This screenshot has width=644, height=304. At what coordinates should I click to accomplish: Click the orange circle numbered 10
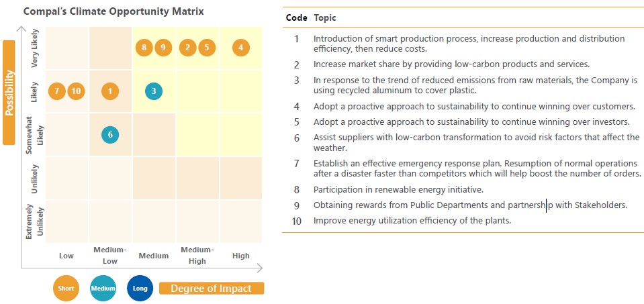[x=76, y=91]
